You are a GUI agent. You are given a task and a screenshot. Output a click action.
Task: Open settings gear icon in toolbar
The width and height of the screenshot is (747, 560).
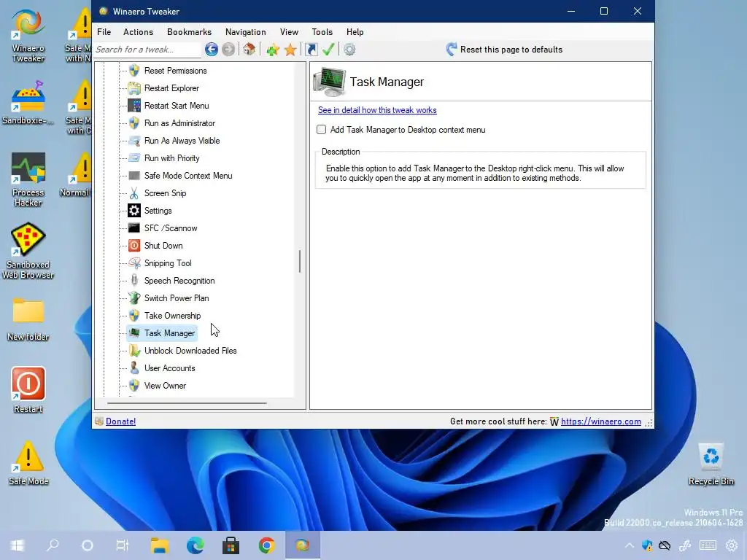click(x=349, y=50)
